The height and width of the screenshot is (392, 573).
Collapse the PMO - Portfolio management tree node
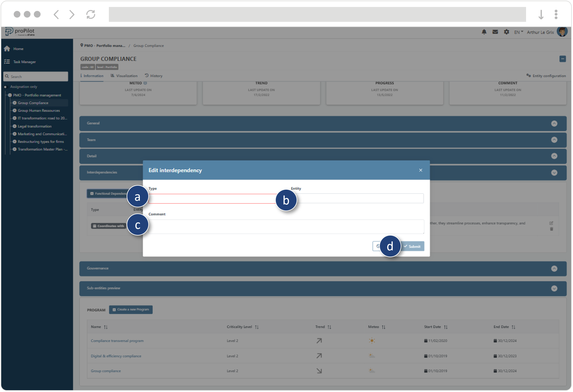(10, 95)
